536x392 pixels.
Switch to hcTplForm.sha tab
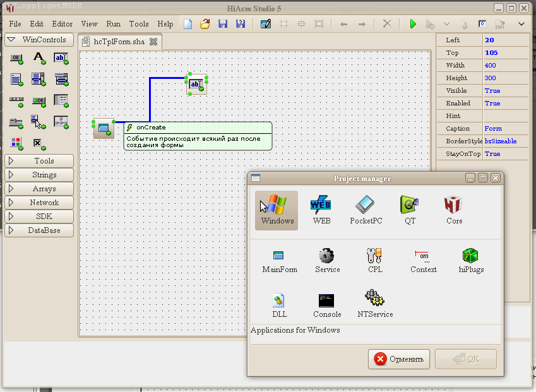click(119, 42)
